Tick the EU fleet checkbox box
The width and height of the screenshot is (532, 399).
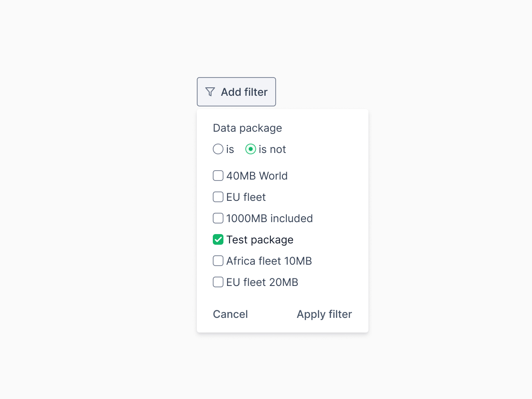pos(218,197)
